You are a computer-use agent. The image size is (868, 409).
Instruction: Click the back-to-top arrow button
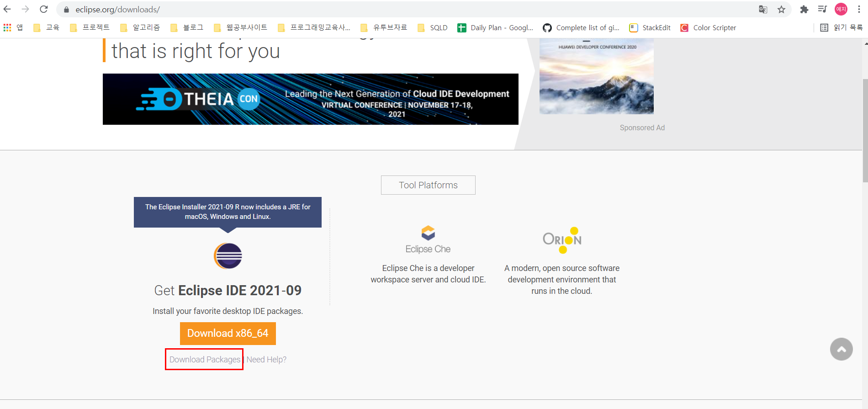click(x=842, y=349)
